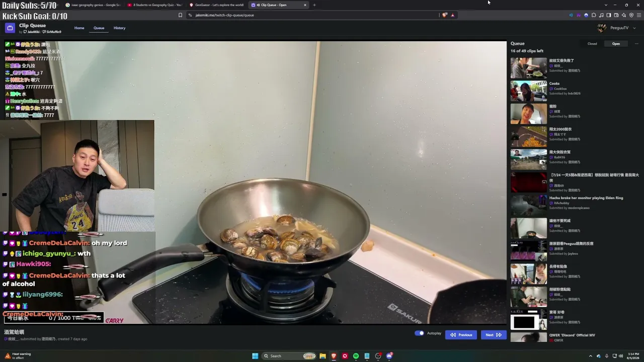Click the Clip Queue app logo icon
Viewport: 644px width, 362px height.
point(10,28)
